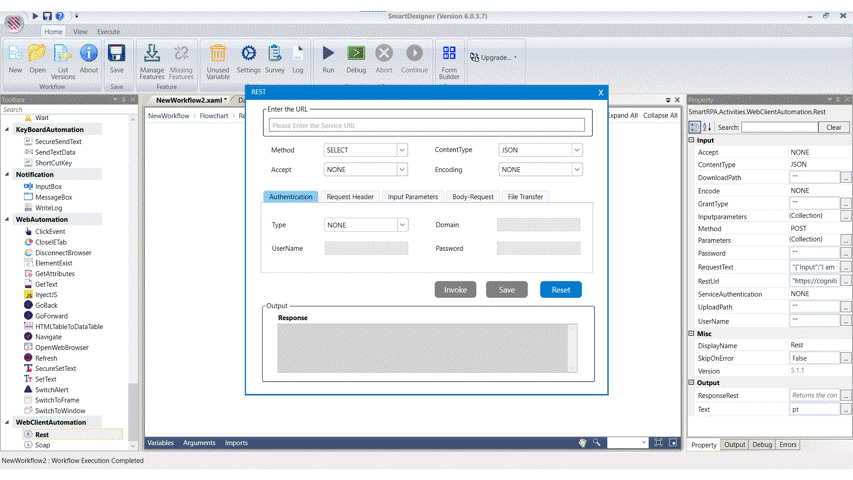This screenshot has width=853, height=480.
Task: Collapse the WebAutomation toolbox group
Action: click(7, 219)
